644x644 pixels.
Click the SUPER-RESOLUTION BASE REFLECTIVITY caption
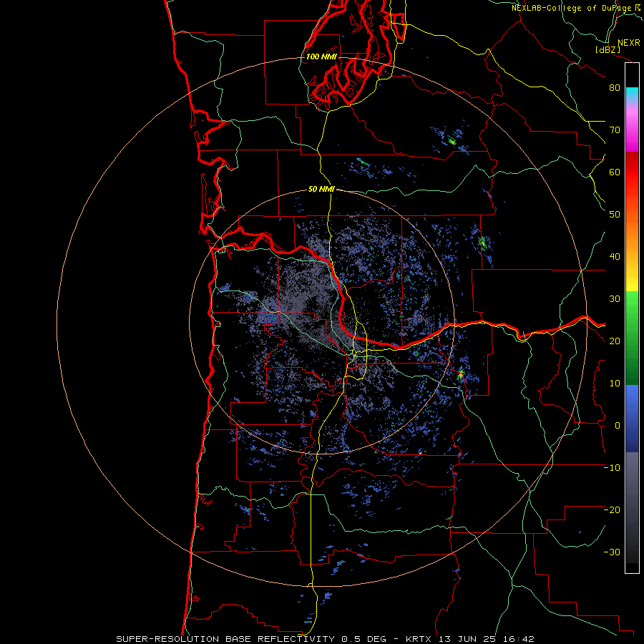(x=225, y=639)
